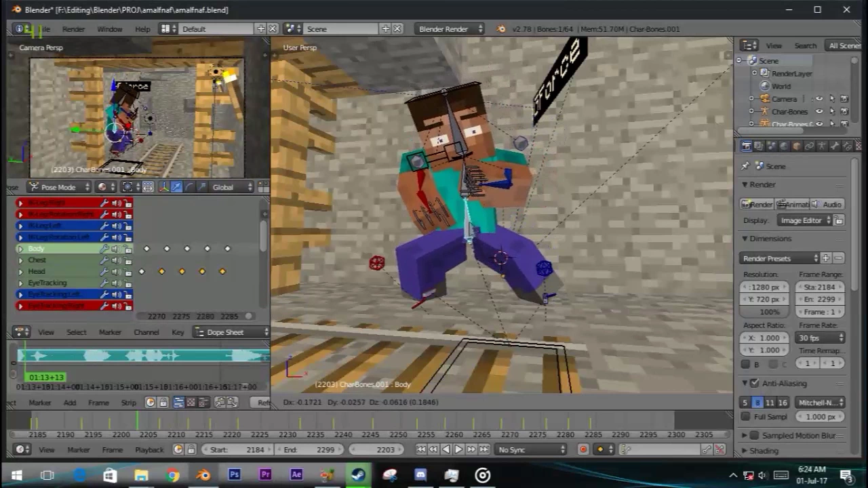The image size is (868, 488).
Task: Open the scene properties tab icon
Action: tap(772, 146)
